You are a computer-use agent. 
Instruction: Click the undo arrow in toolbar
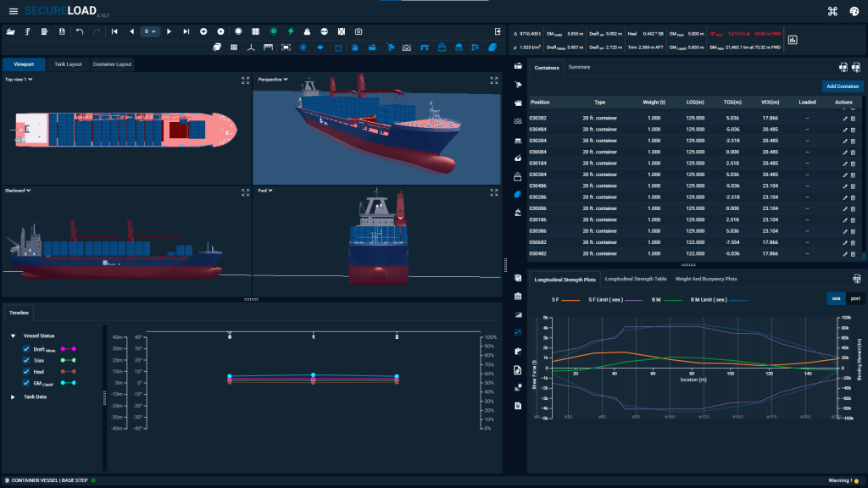click(x=80, y=31)
